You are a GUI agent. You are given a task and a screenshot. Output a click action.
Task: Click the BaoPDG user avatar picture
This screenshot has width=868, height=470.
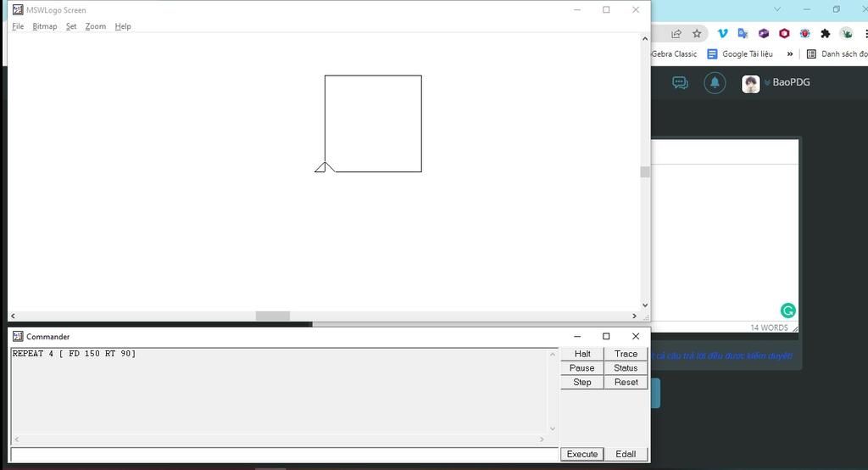pyautogui.click(x=751, y=84)
